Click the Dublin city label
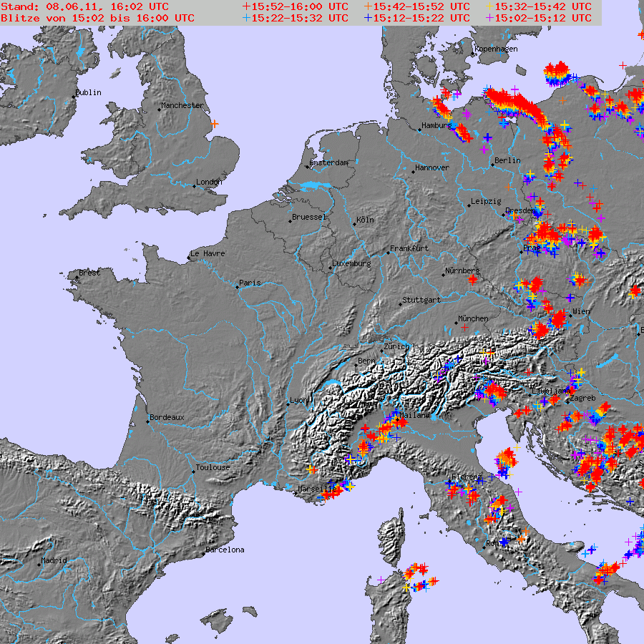Screen dimensions: 644x644 pos(89,92)
